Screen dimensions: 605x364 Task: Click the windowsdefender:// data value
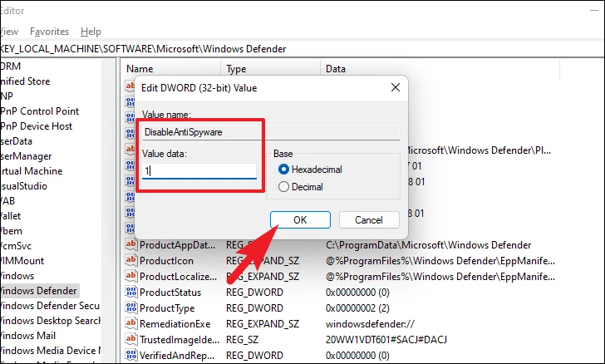370,324
